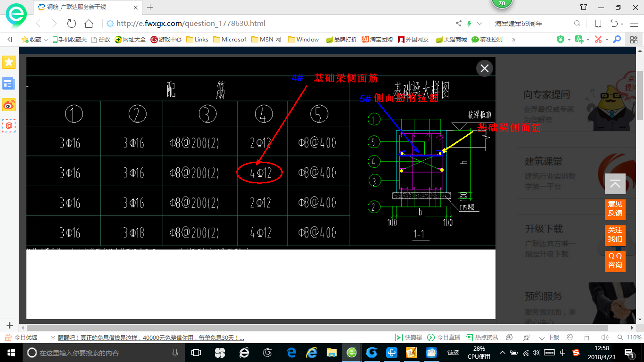Open the sidebar news feed icon
The height and width of the screenshot is (362, 644).
(9, 84)
